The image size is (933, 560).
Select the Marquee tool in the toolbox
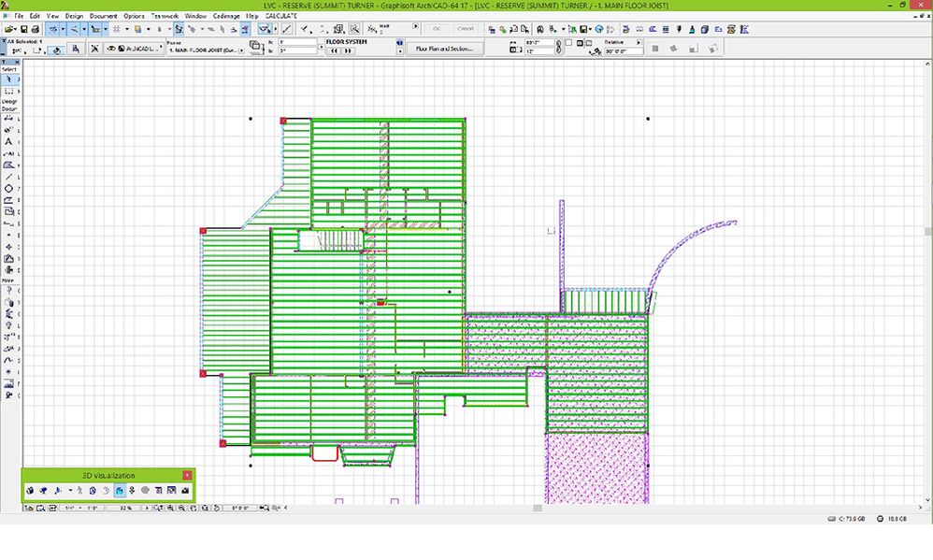[x=9, y=92]
